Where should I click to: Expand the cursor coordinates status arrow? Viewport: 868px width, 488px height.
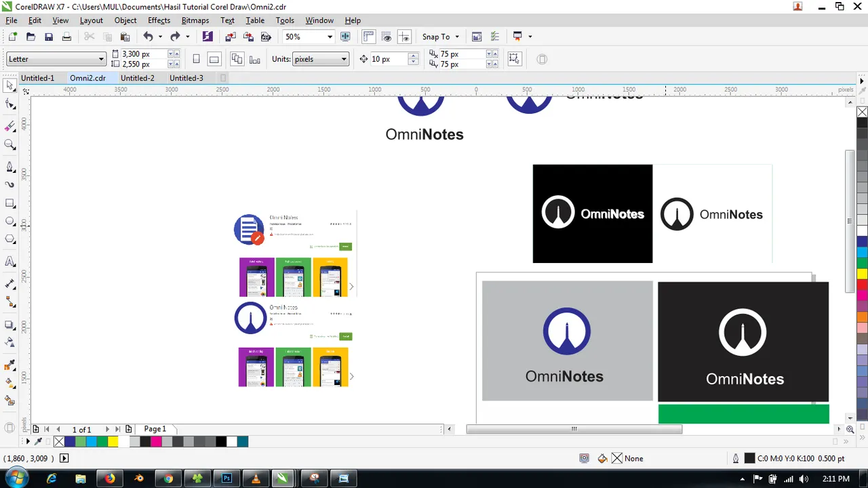tap(64, 458)
